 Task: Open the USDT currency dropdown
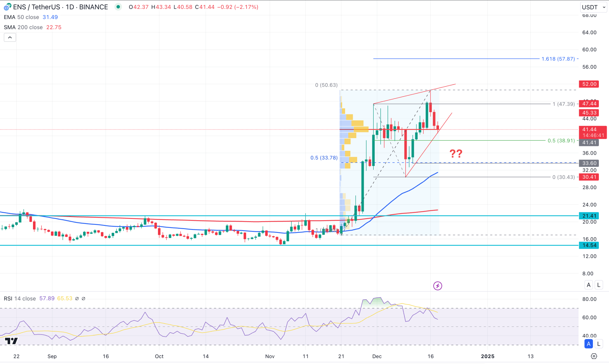593,7
